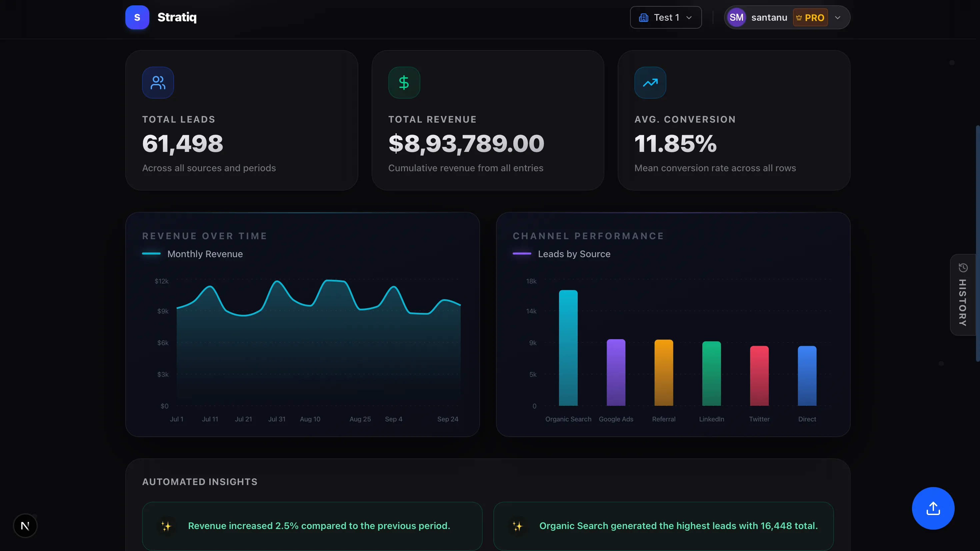Click the Automated Insights heading
Image resolution: width=980 pixels, height=551 pixels.
pos(200,482)
